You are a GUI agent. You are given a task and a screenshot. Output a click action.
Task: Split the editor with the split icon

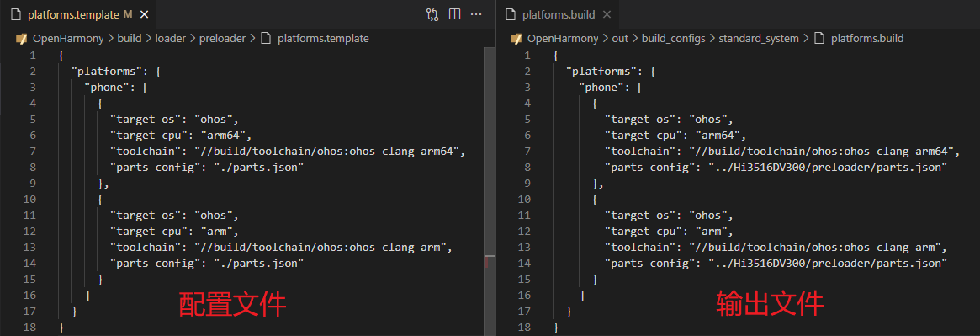point(454,13)
